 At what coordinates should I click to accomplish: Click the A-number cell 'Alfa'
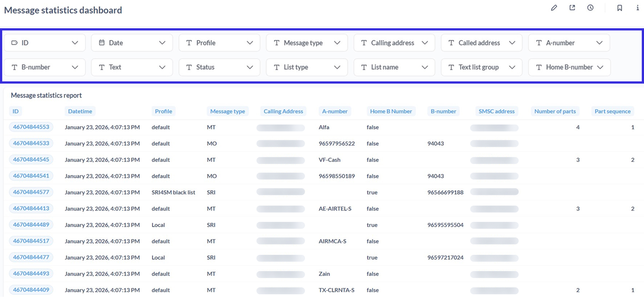[x=324, y=127]
